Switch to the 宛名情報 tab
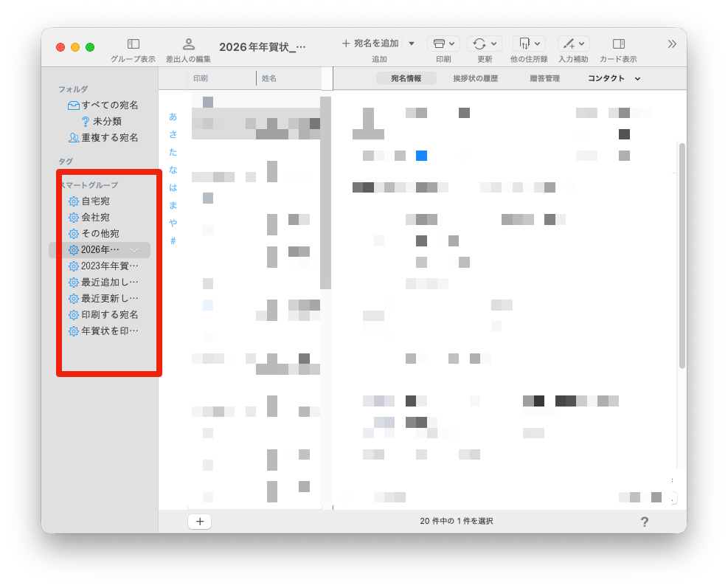The height and width of the screenshot is (588, 728). (406, 78)
